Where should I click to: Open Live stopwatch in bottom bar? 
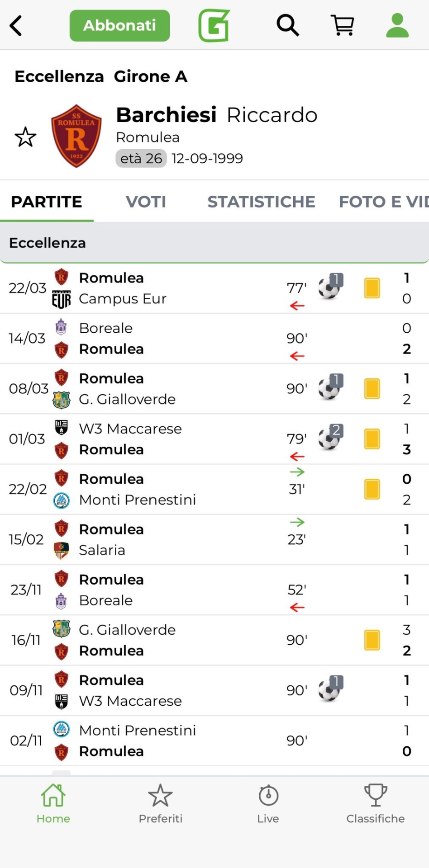coord(268,803)
